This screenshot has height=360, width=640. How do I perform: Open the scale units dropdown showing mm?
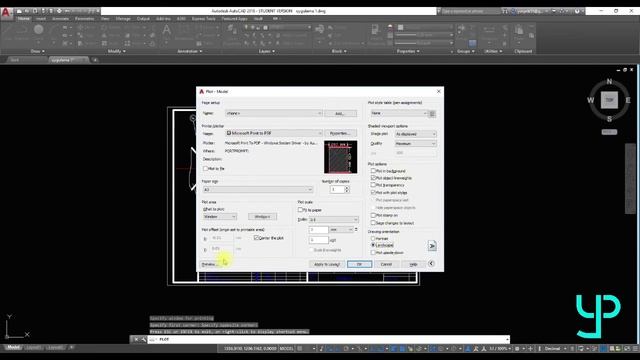[342, 230]
